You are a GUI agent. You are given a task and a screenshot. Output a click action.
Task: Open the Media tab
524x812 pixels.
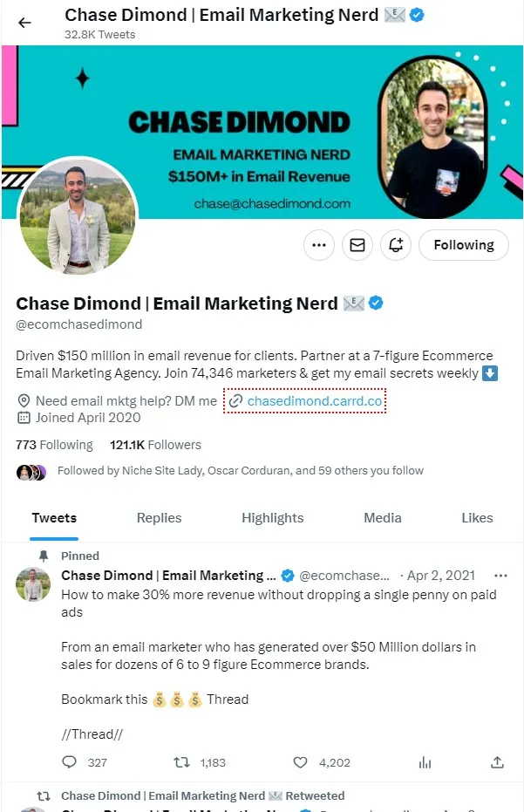tap(382, 517)
